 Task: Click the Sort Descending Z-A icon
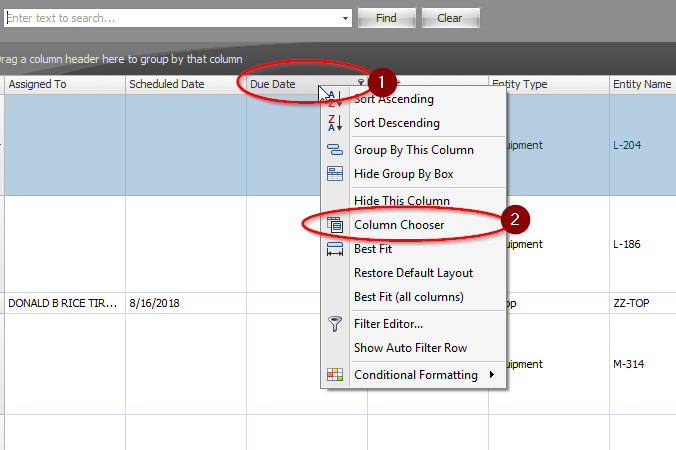coord(335,123)
